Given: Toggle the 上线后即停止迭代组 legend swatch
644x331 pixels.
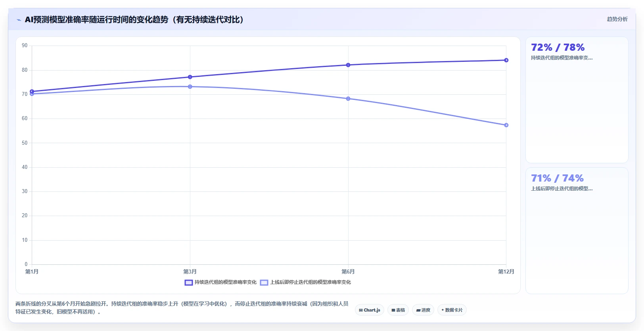Looking at the screenshot, I should pos(264,283).
